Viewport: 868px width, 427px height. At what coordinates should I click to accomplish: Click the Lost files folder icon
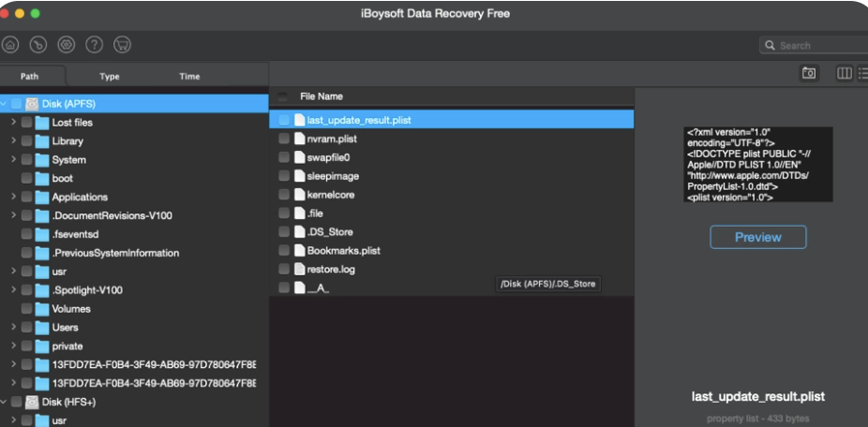click(x=42, y=123)
